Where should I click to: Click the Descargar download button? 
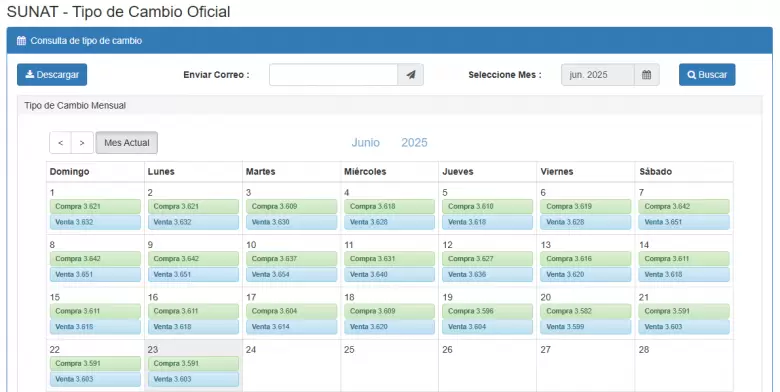click(x=52, y=75)
